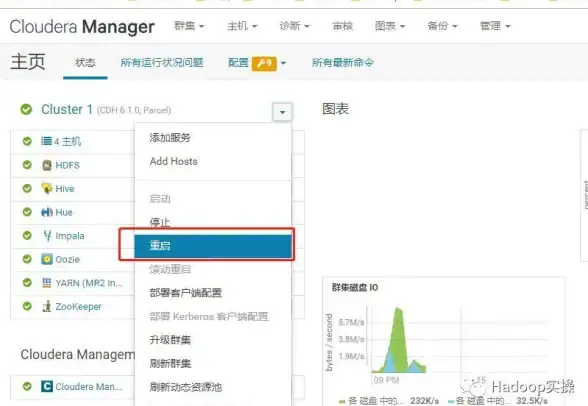Click the green status icon beside Impala
This screenshot has width=588, height=406.
pos(27,235)
